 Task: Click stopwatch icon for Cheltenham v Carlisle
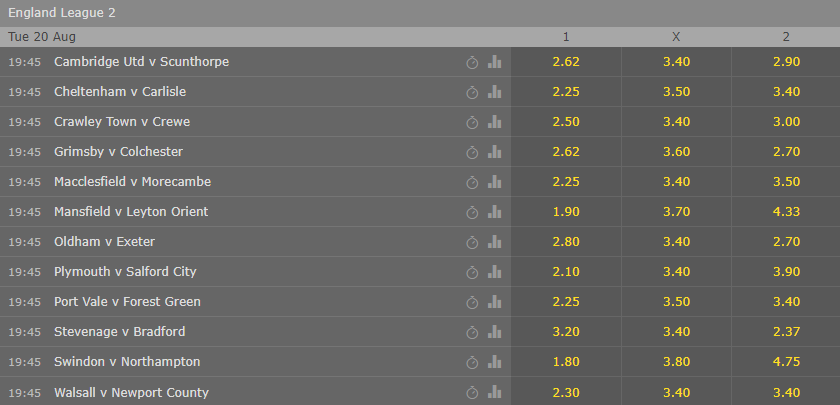pos(472,92)
